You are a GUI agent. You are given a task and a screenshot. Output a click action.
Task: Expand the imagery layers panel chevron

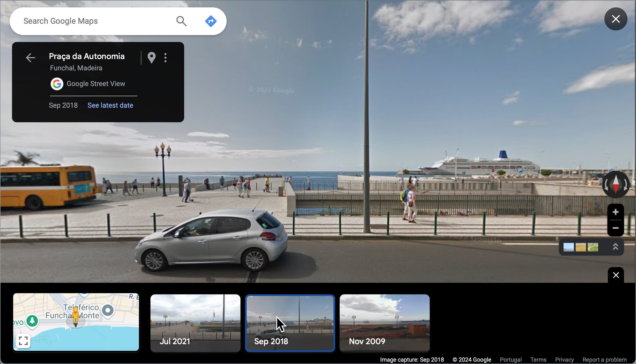click(615, 247)
